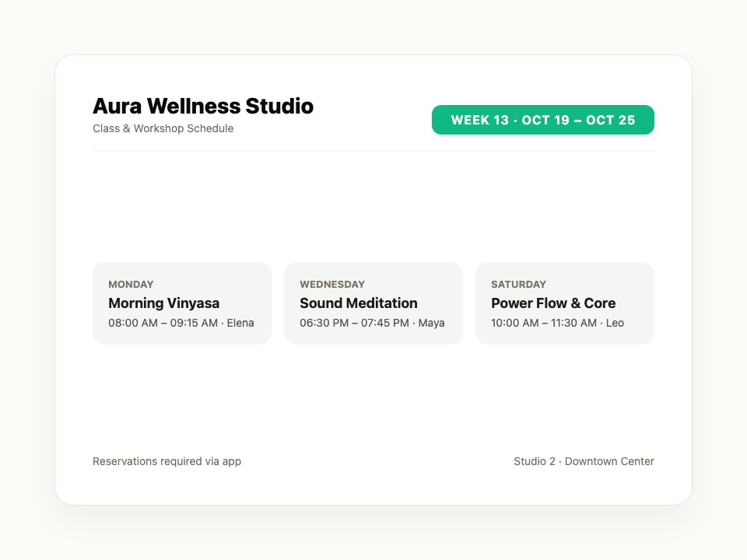Screen dimensions: 747x560
Task: Click the Class & Workshop Schedule subtitle
Action: tap(163, 128)
